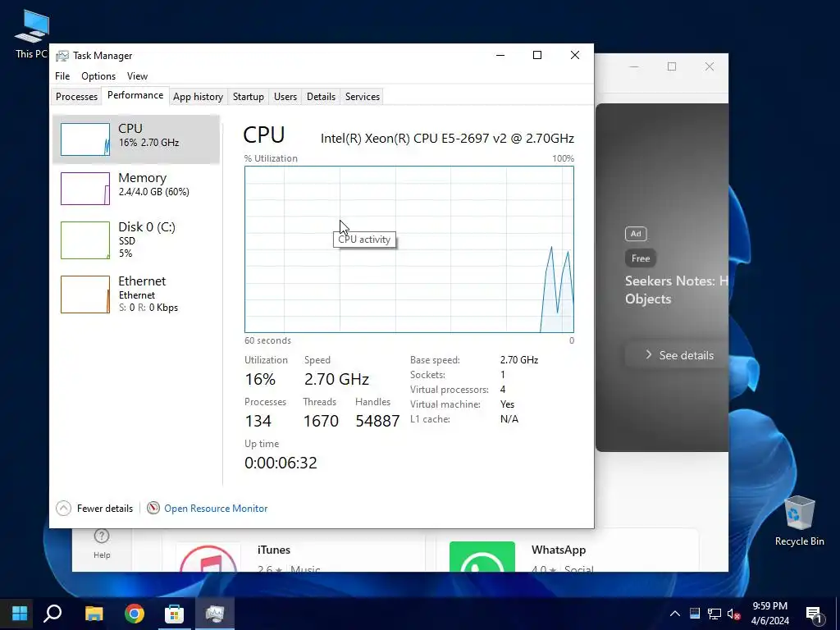Click the Free badge in the Store window
The height and width of the screenshot is (630, 840).
point(640,258)
